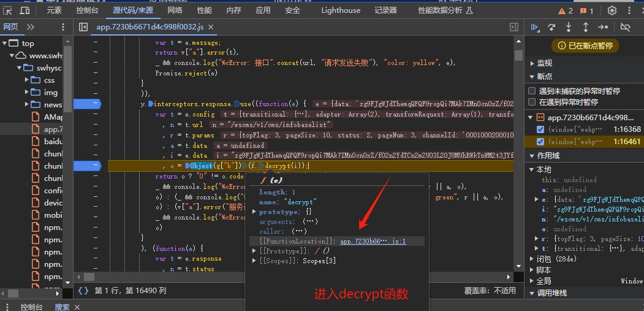Open bottom drawer 控制台 tab

coord(32,307)
